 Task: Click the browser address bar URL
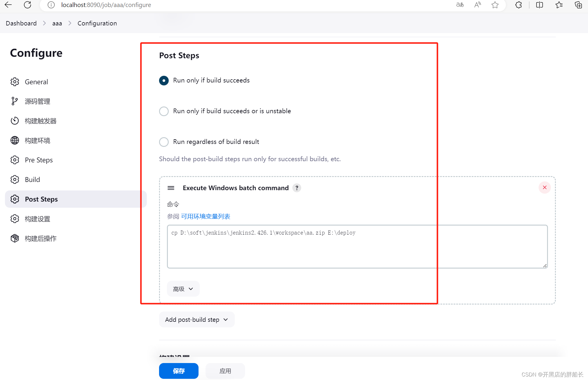click(x=106, y=5)
